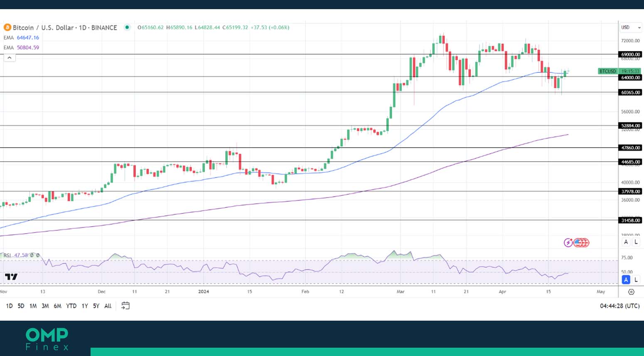Toggle the blue auto scale A on RSI pane
This screenshot has width=644, height=356.
pyautogui.click(x=626, y=280)
